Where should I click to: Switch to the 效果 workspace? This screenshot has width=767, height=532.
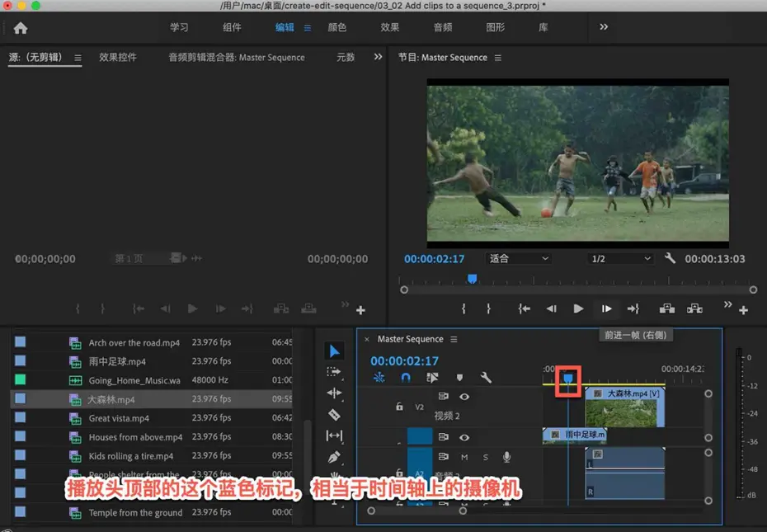(390, 27)
